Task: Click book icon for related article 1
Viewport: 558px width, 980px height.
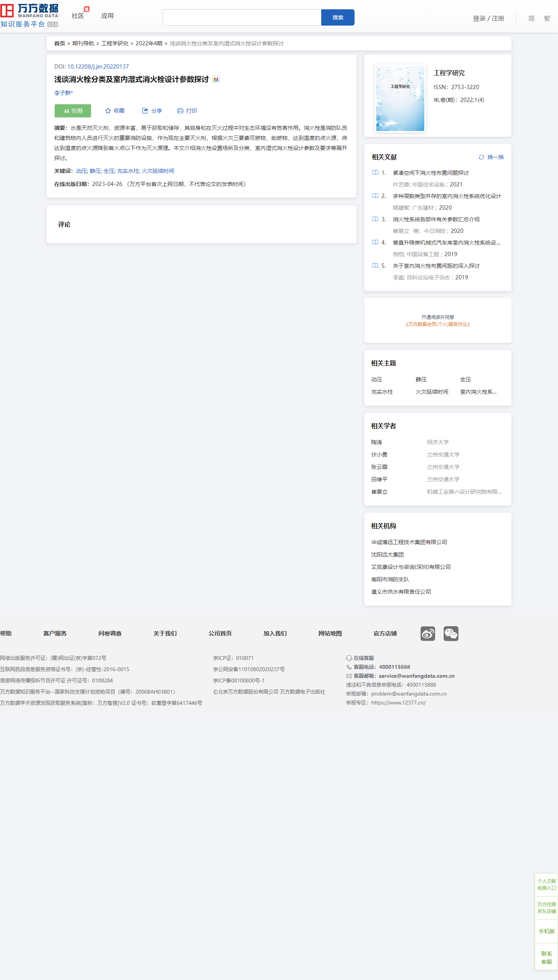Action: [x=375, y=173]
